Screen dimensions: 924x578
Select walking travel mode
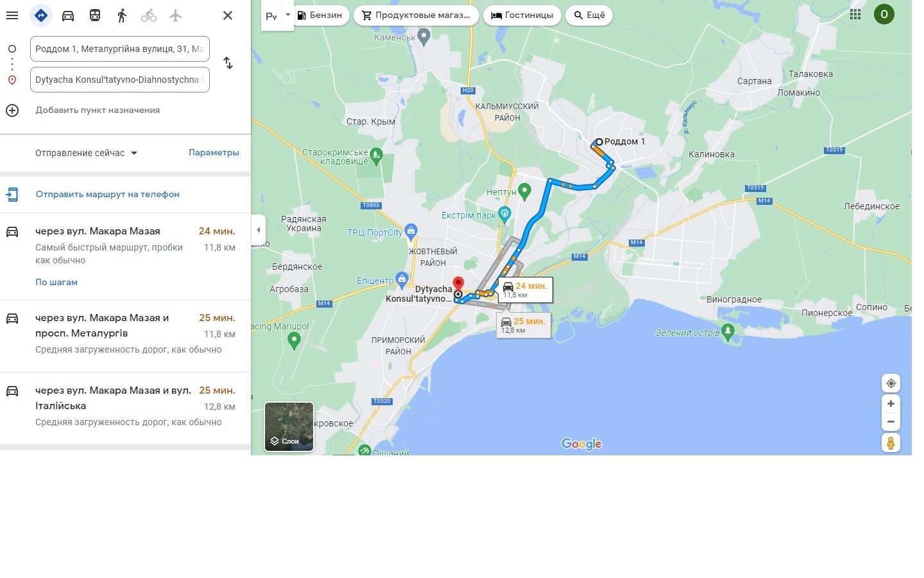(x=122, y=15)
